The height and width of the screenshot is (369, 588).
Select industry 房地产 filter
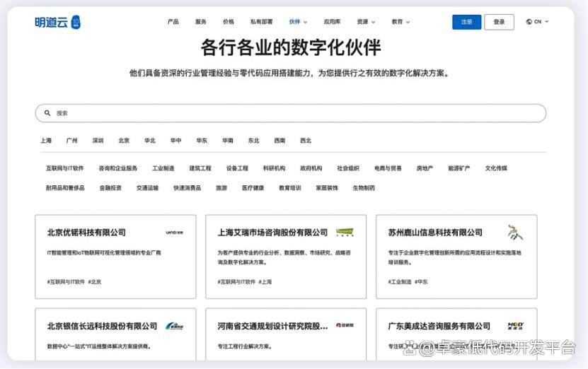(425, 168)
